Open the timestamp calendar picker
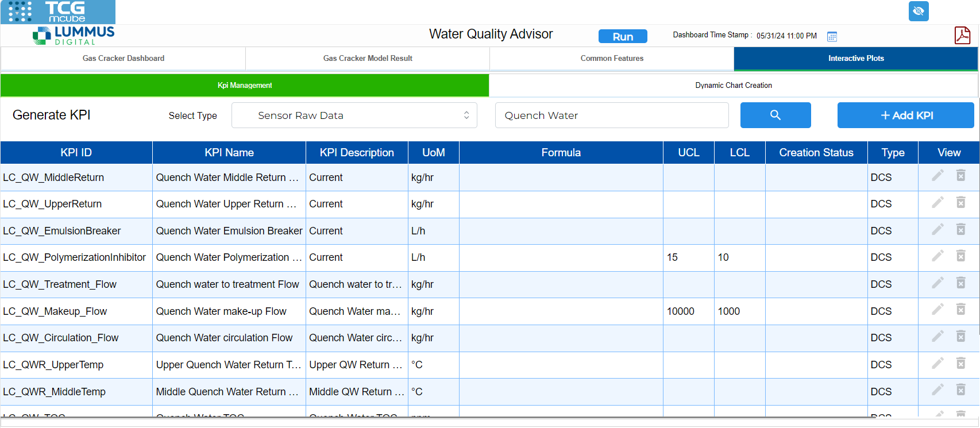 (x=831, y=36)
